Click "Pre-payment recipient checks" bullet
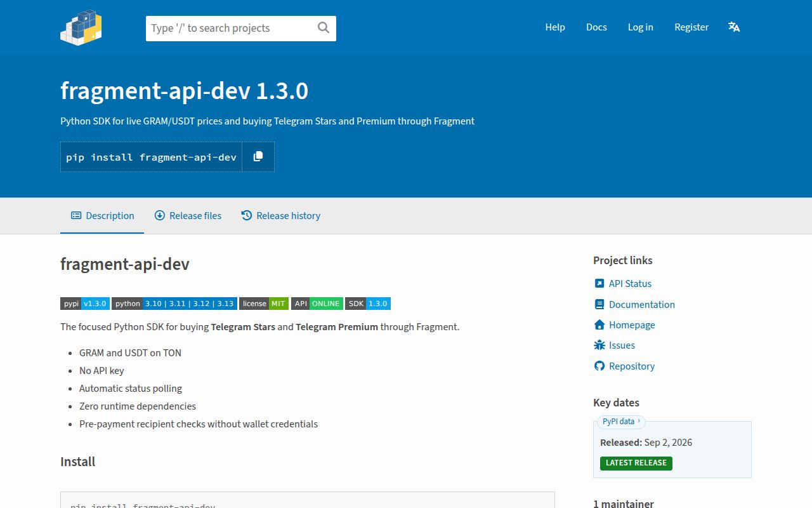The width and height of the screenshot is (812, 508). click(199, 424)
